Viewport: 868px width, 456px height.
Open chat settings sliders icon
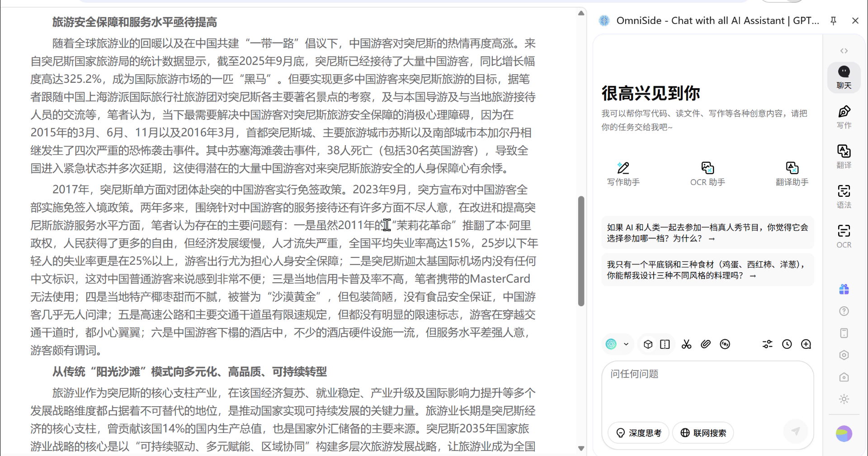[x=767, y=344]
